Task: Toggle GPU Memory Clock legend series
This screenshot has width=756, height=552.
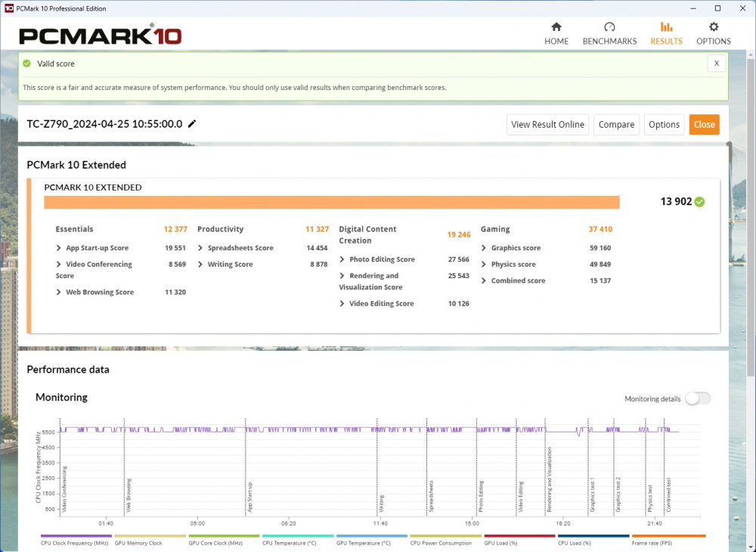Action: [150, 541]
